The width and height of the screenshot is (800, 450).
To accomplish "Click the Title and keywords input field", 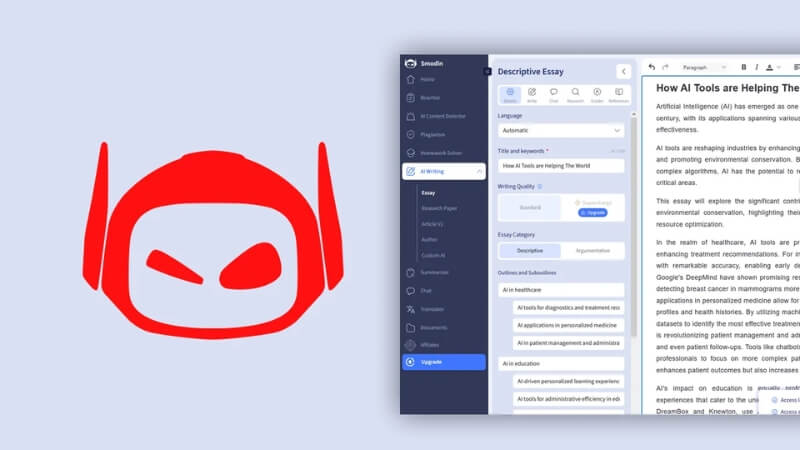I will point(561,165).
